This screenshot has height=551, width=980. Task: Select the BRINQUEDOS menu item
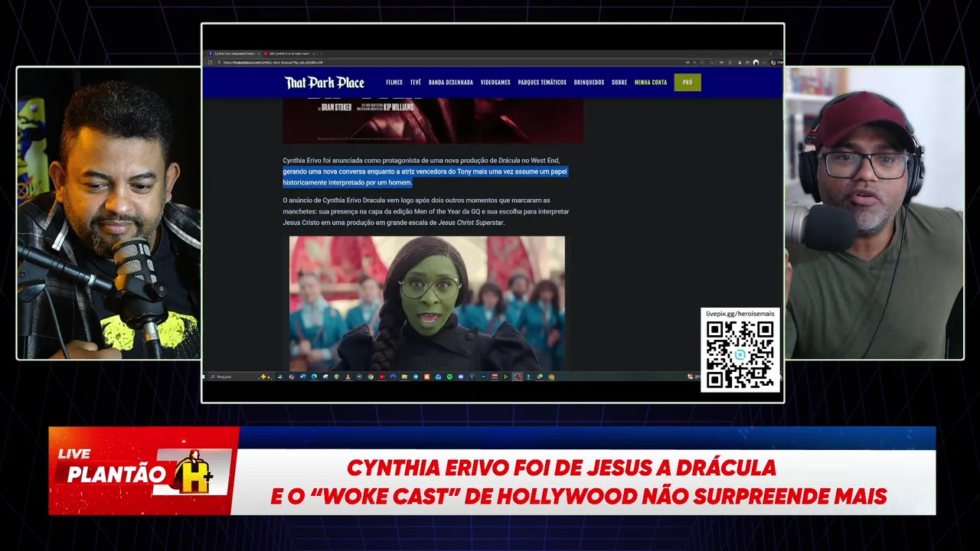tap(589, 82)
